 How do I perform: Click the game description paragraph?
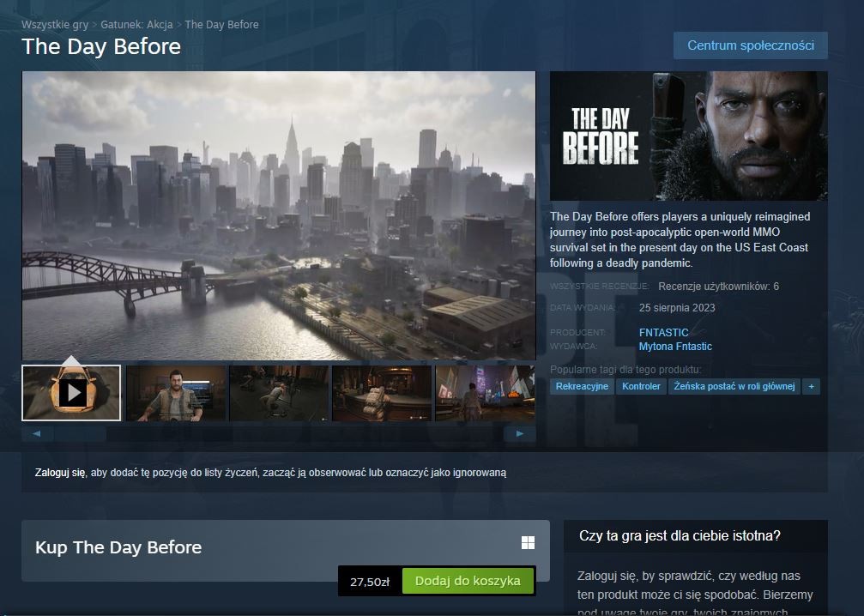(680, 239)
